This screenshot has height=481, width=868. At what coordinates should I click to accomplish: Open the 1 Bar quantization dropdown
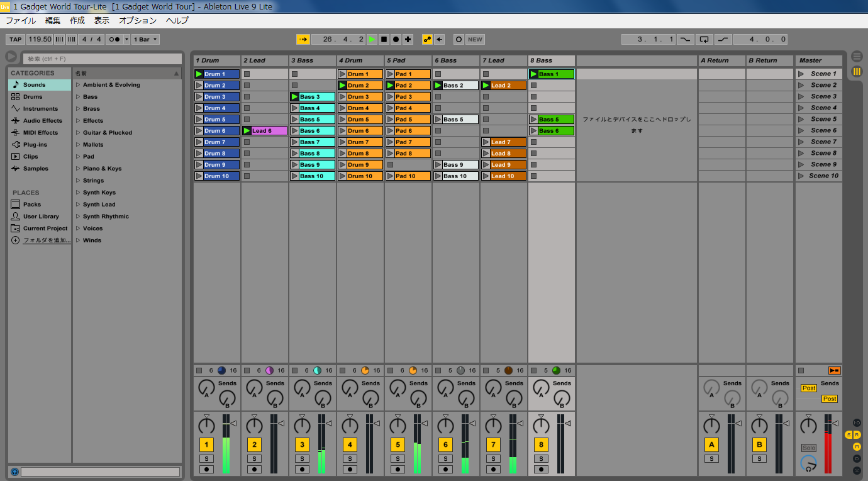click(145, 39)
